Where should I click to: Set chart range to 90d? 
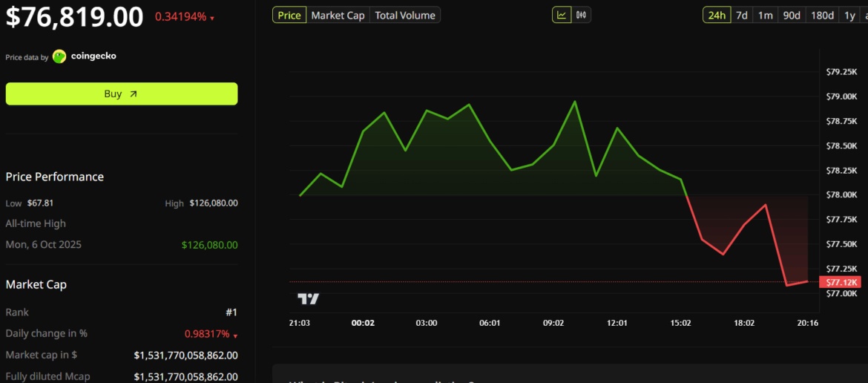[x=792, y=15]
